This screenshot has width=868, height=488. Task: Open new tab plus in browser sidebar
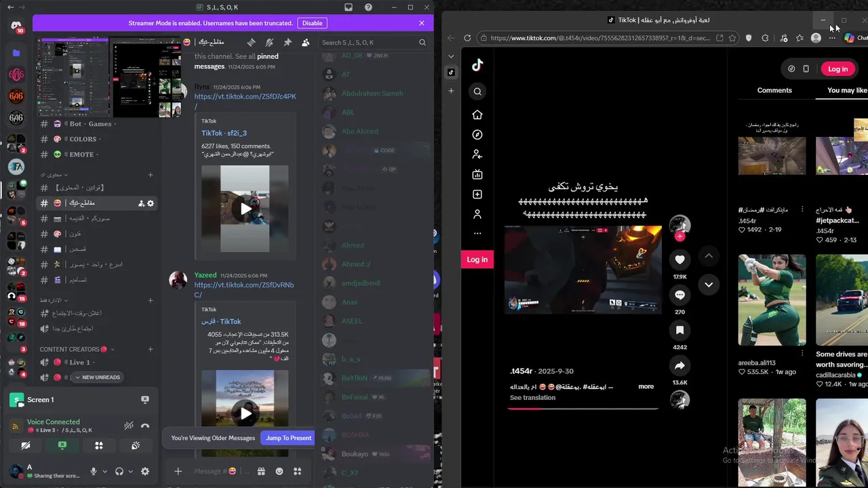[x=451, y=91]
